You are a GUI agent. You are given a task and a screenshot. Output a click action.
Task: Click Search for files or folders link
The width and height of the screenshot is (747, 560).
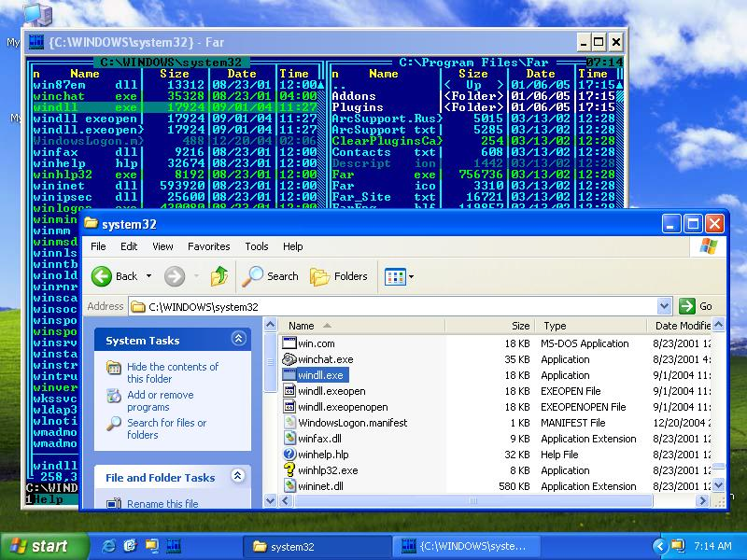click(x=167, y=428)
